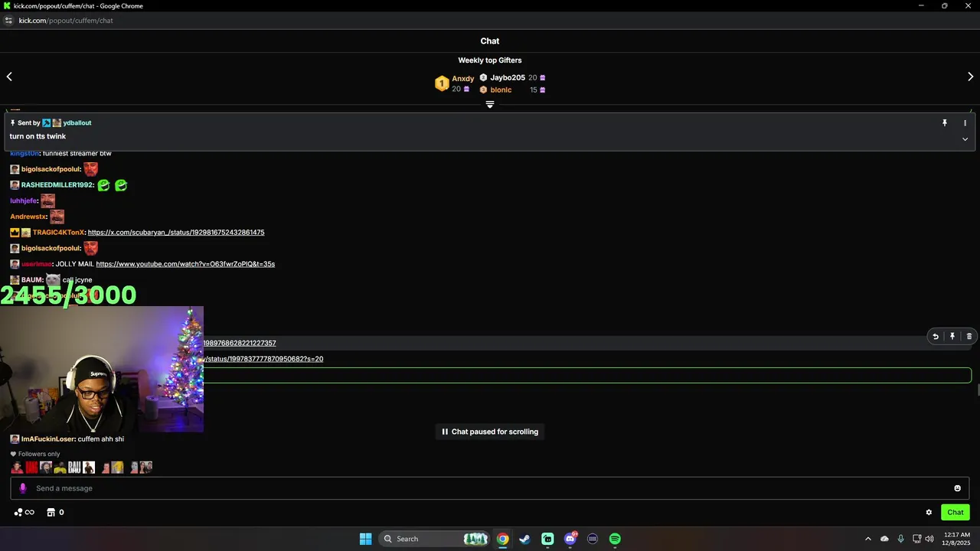980x551 pixels.
Task: Click username BAUM in chat
Action: click(x=32, y=280)
